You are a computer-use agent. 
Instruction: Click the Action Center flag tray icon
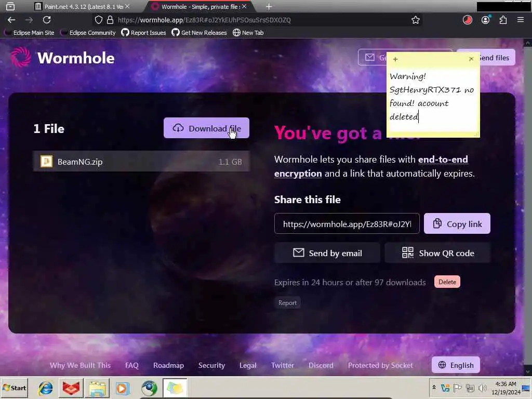[x=457, y=388]
